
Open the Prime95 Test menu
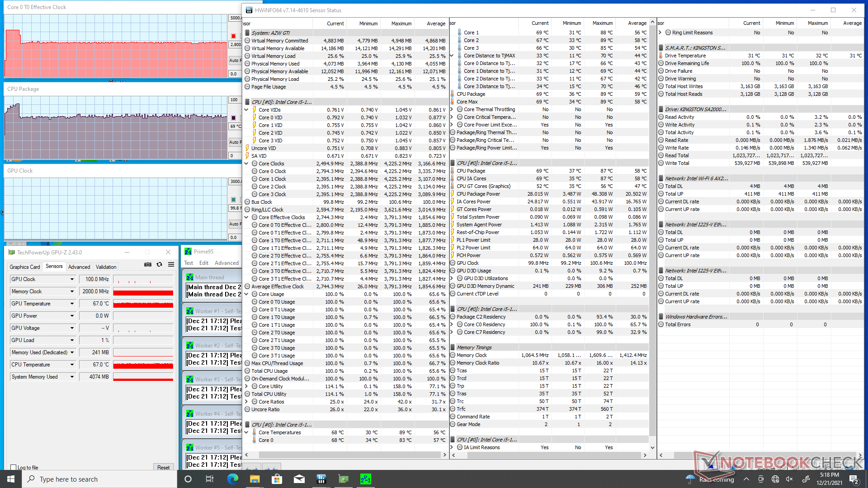coord(189,263)
